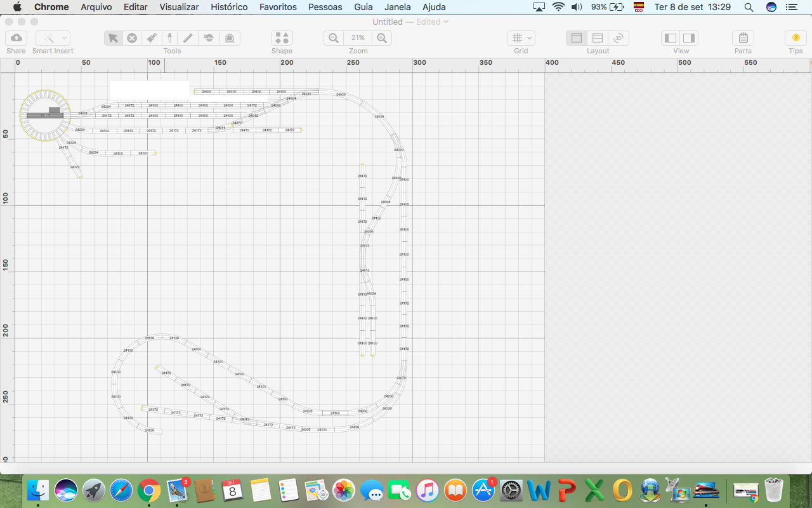Open the Music app in the Dock
This screenshot has height=508, width=812.
coord(428,490)
